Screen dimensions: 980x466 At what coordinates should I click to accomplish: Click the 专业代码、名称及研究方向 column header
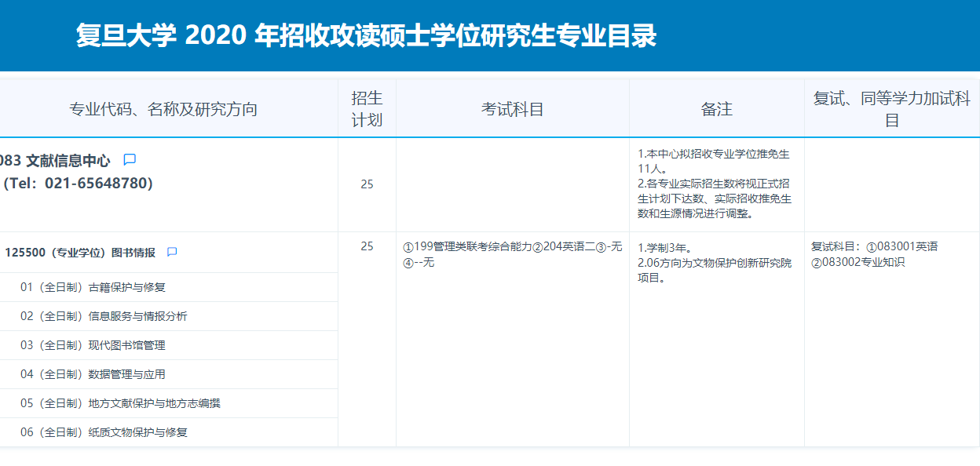pyautogui.click(x=163, y=109)
